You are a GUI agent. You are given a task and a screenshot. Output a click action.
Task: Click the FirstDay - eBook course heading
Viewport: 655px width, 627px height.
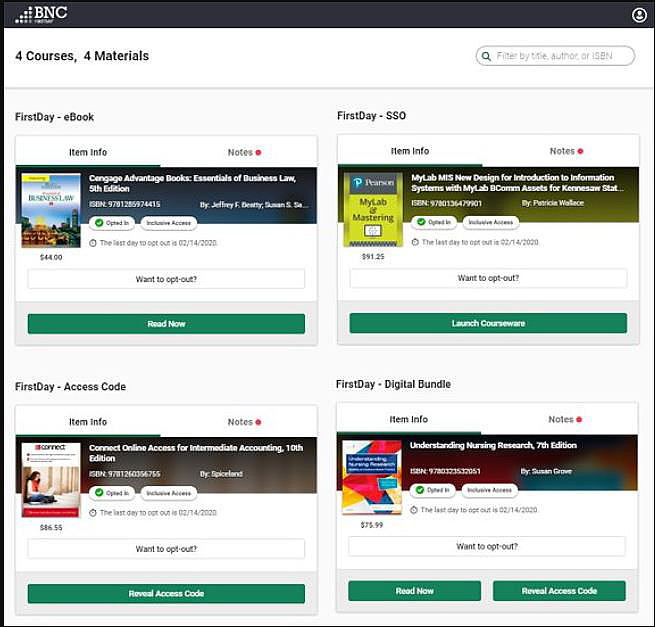coord(54,117)
